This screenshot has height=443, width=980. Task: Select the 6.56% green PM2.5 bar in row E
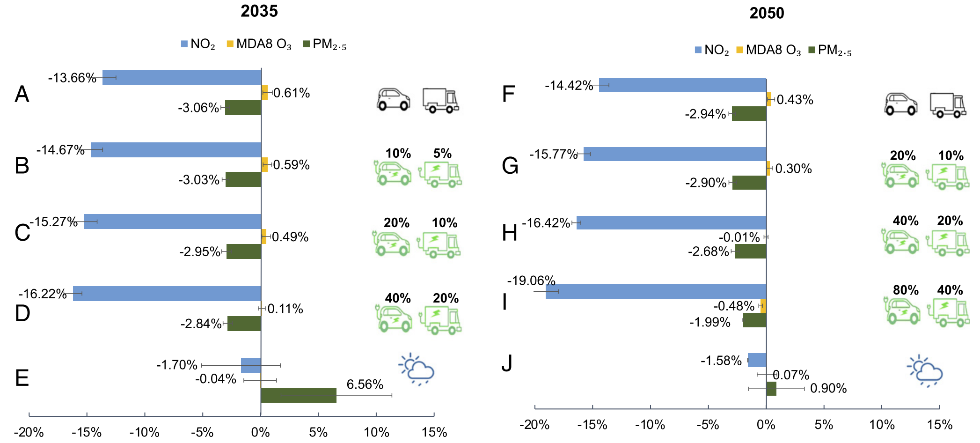pyautogui.click(x=299, y=395)
